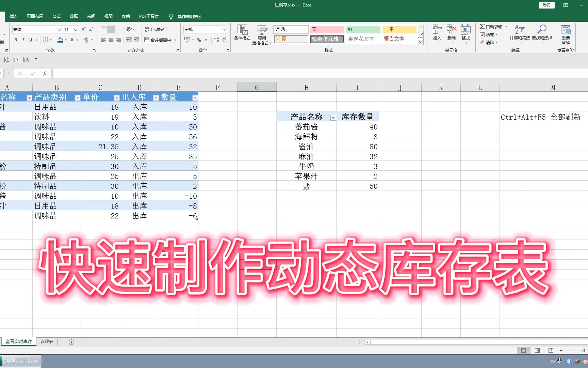Open cell borders tool
The image size is (588, 368).
point(45,40)
